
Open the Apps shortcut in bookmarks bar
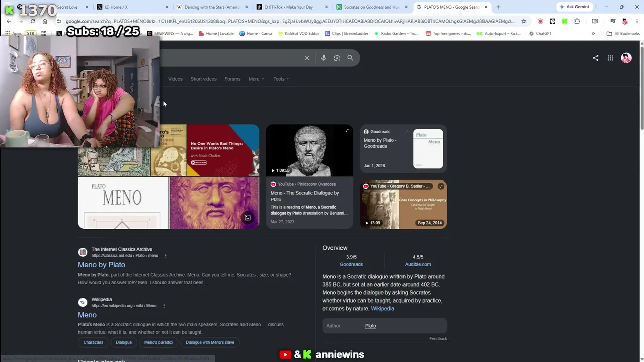(14, 34)
